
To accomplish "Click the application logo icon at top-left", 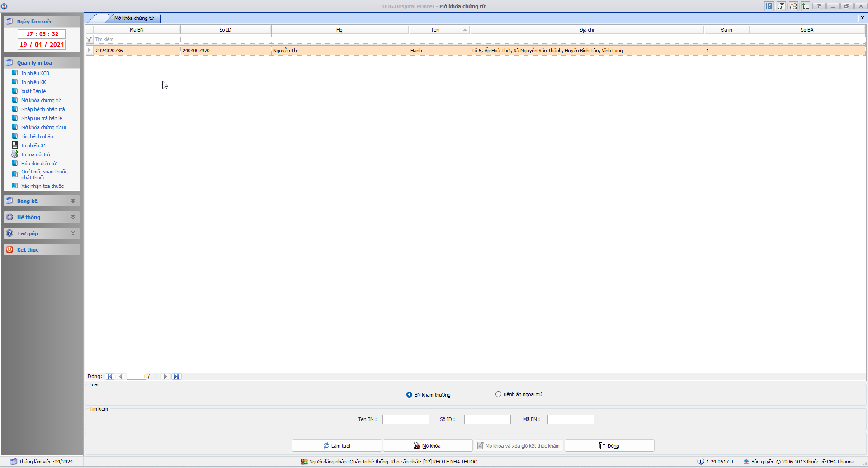I will coord(4,6).
